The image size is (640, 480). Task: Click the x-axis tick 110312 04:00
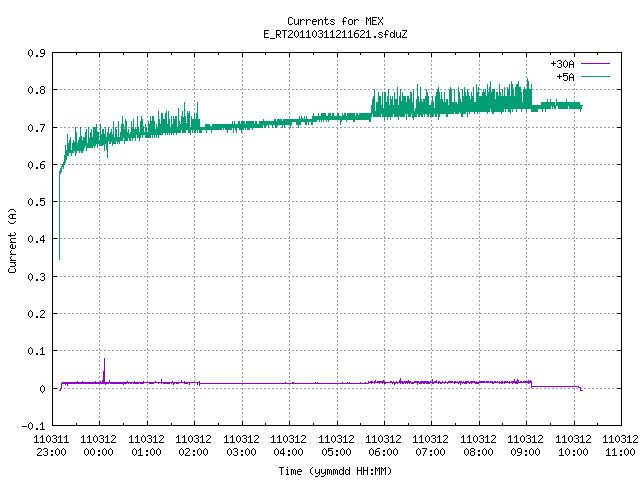tap(288, 446)
